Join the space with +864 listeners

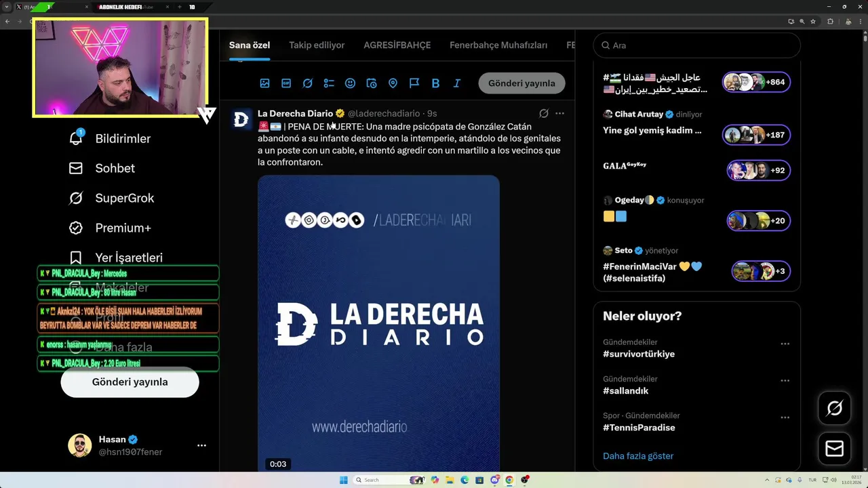(756, 82)
